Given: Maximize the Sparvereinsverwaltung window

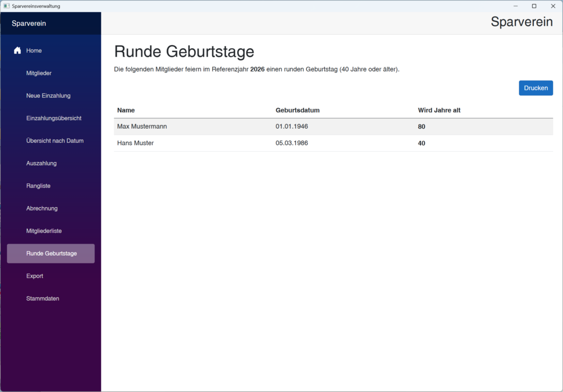Looking at the screenshot, I should 534,6.
